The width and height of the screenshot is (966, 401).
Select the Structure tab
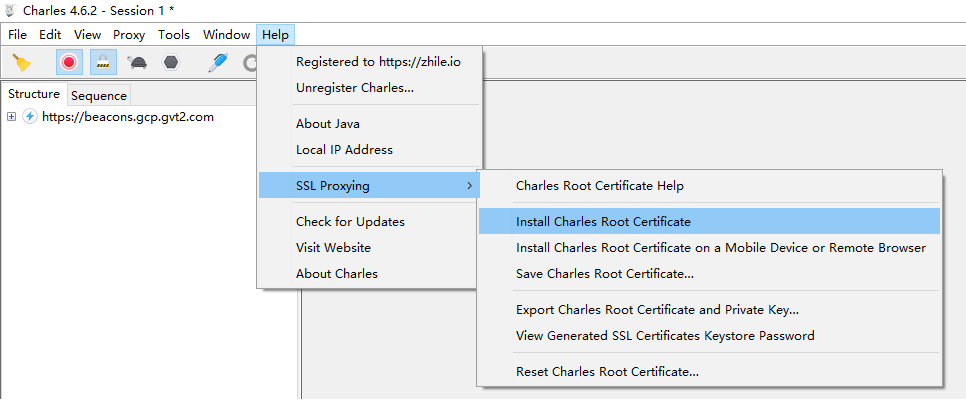click(34, 95)
